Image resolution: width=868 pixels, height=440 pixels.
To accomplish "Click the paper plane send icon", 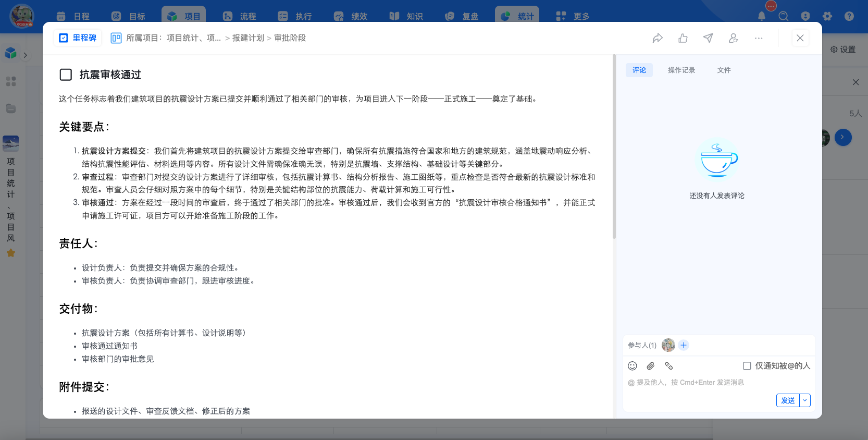I will click(x=708, y=38).
